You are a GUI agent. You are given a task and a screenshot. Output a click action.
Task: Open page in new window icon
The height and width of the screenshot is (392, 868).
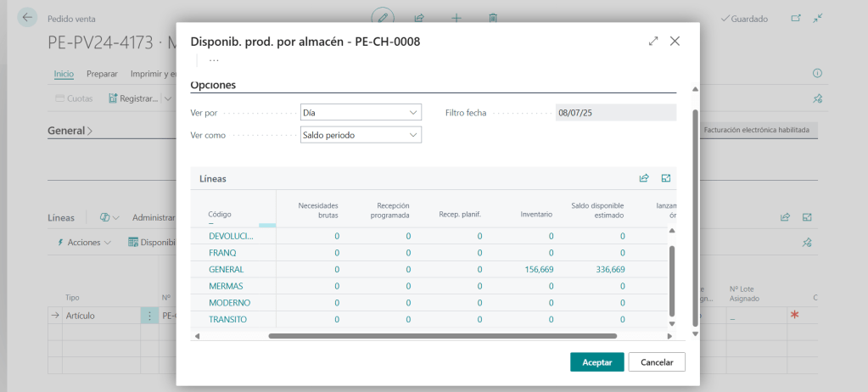(x=795, y=18)
